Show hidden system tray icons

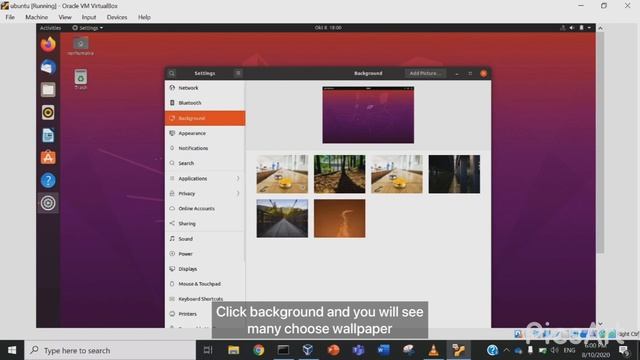(x=507, y=350)
